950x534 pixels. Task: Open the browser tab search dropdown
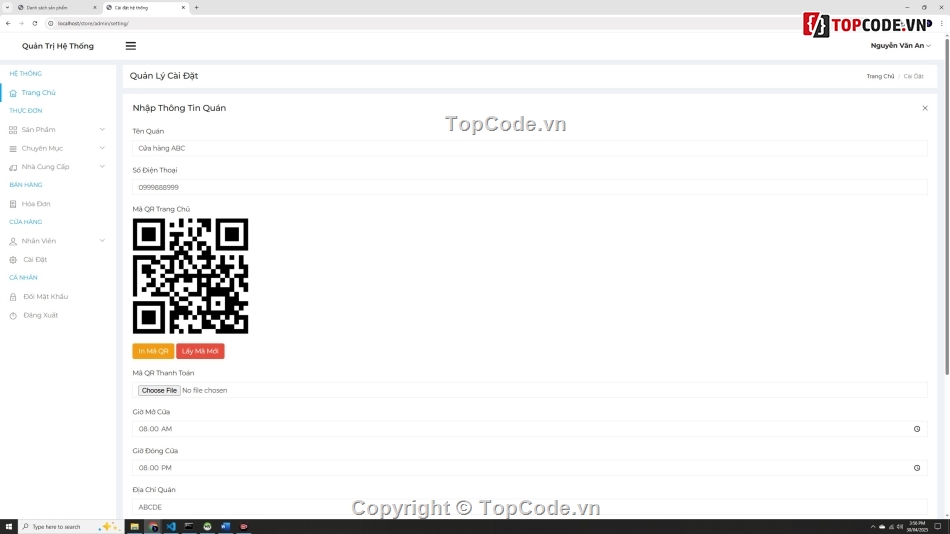coord(7,7)
